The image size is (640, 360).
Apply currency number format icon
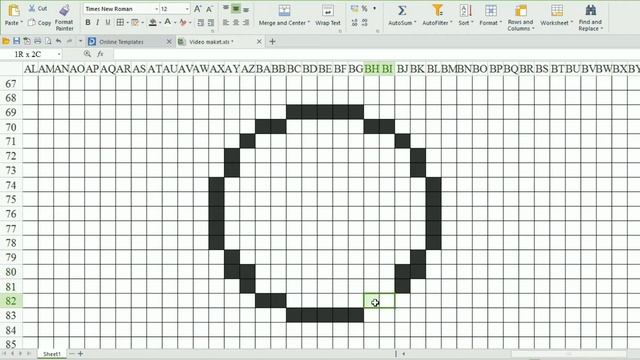click(354, 9)
